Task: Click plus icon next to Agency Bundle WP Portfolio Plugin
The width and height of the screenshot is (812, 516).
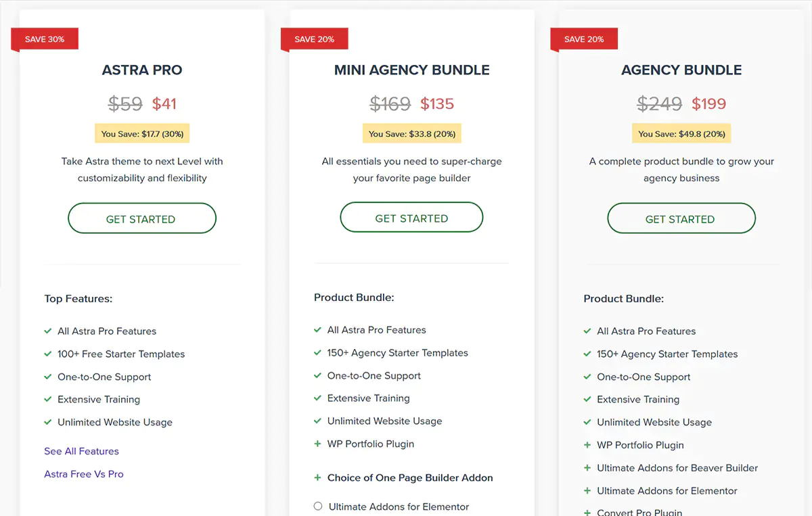Action: [587, 445]
